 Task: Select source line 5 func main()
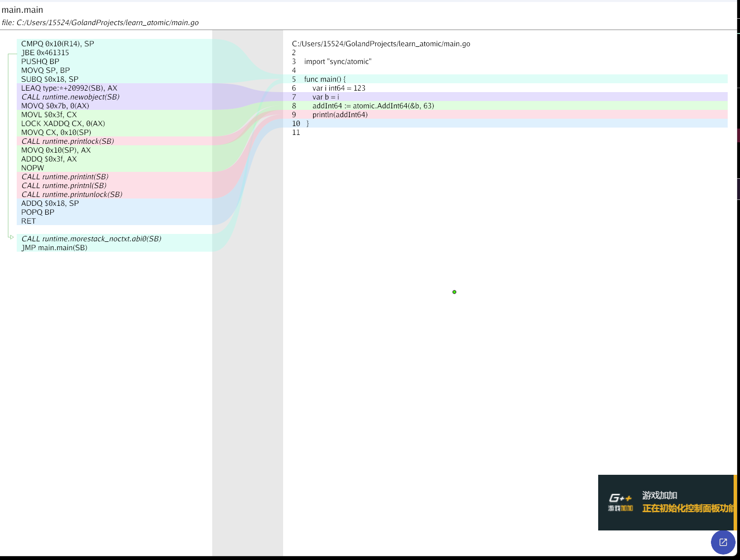click(325, 79)
